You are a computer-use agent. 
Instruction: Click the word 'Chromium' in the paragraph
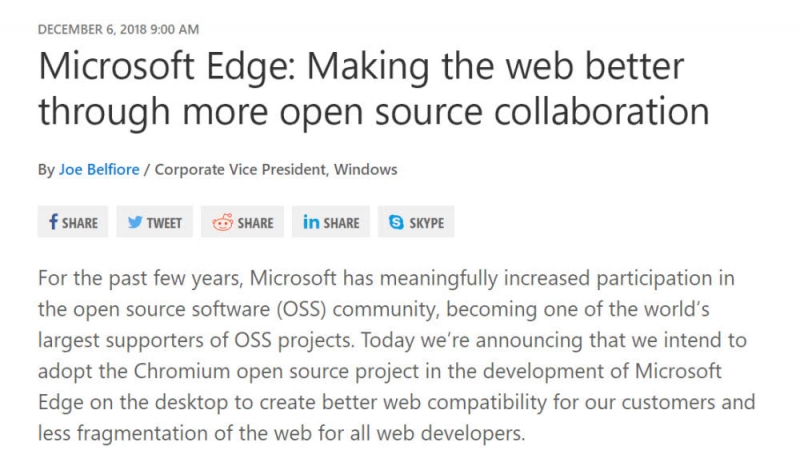click(x=182, y=371)
